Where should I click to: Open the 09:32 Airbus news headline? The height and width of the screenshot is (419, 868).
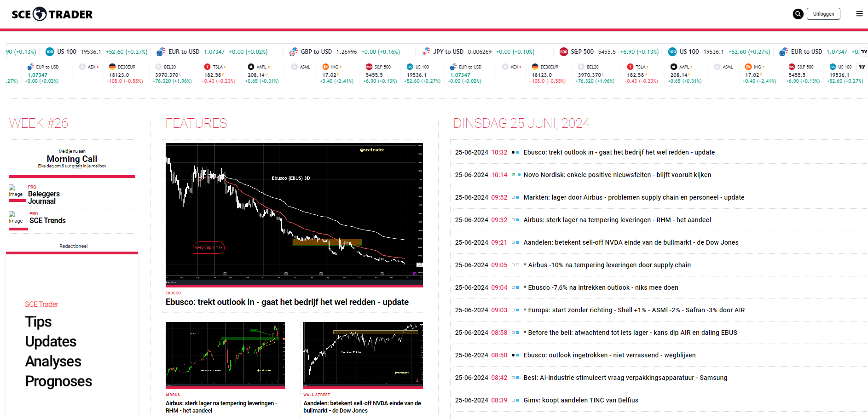pyautogui.click(x=617, y=220)
